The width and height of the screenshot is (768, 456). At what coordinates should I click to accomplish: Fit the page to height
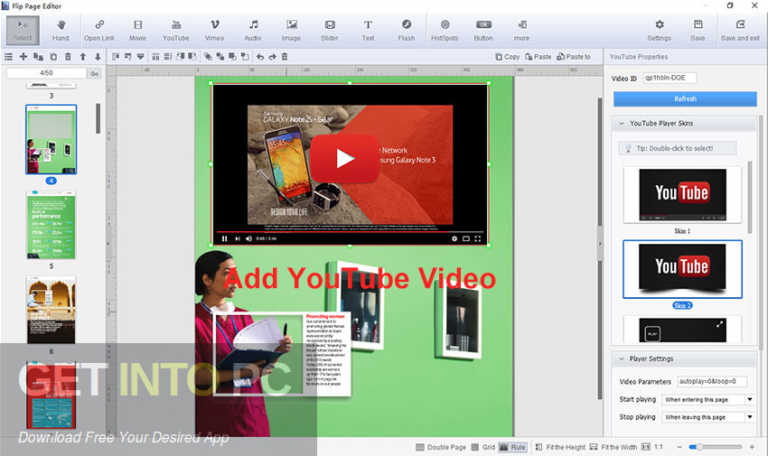click(560, 447)
